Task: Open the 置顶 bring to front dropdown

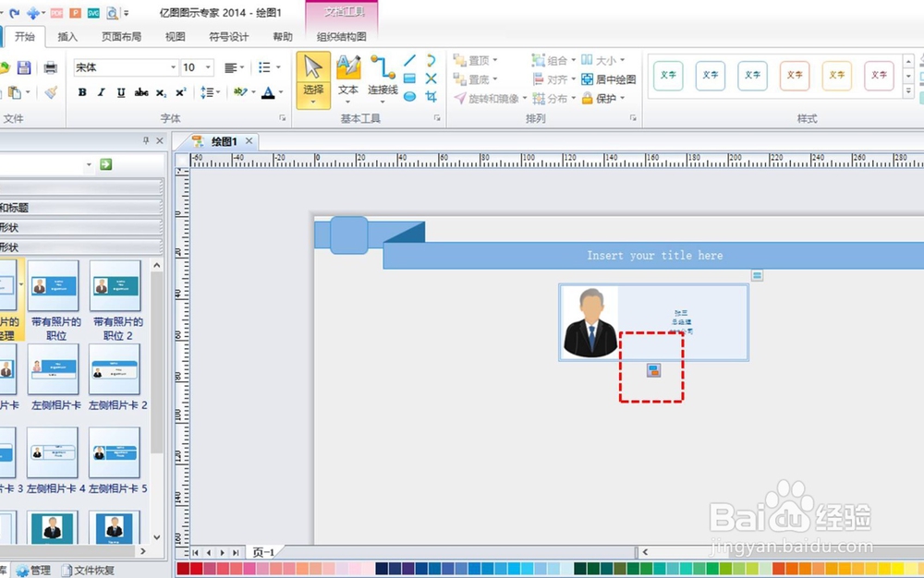Action: (x=475, y=61)
